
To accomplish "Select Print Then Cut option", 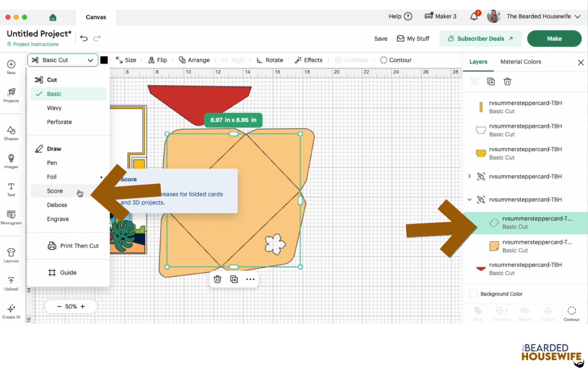I will click(x=73, y=246).
